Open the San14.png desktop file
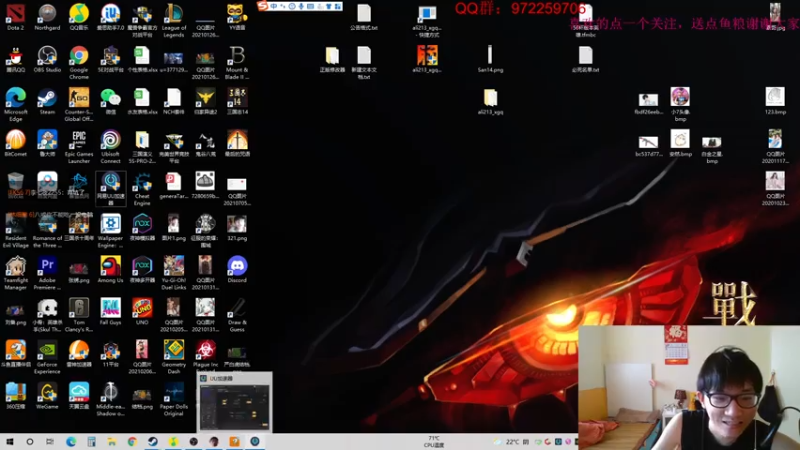 [x=490, y=59]
